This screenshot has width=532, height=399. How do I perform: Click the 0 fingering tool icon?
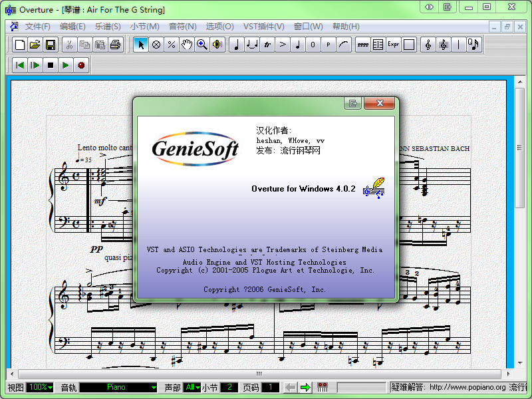coord(313,45)
